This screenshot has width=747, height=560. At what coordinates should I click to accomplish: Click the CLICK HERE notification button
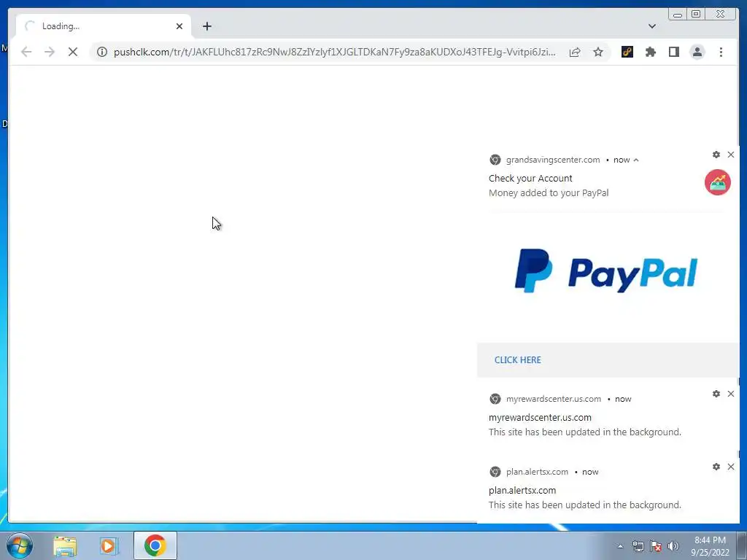click(518, 360)
